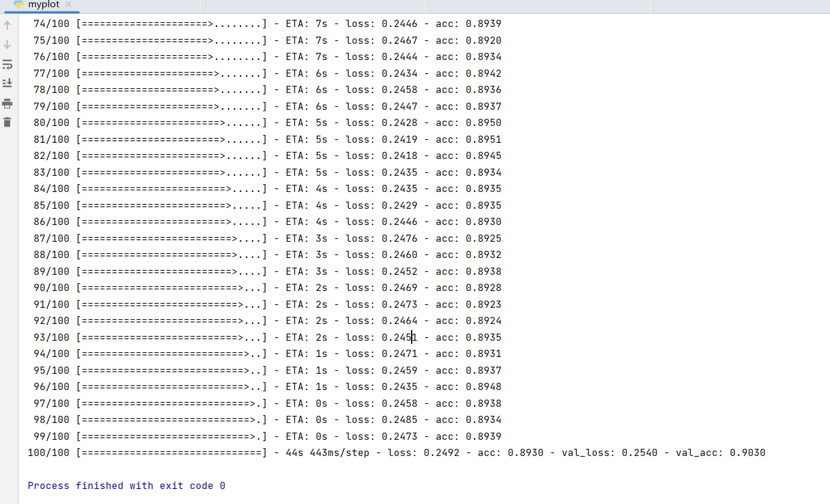
Task: Click acc: 0.8942 on the 77/100 line
Action: [469, 74]
